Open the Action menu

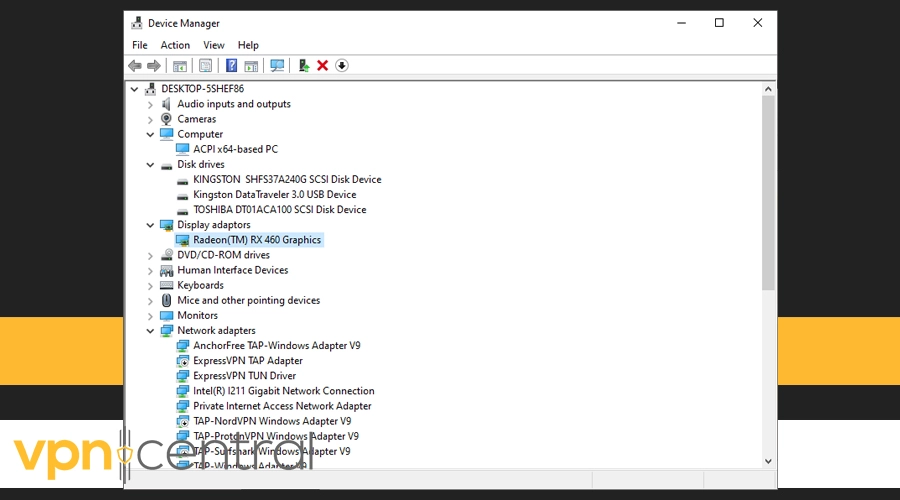pyautogui.click(x=175, y=45)
